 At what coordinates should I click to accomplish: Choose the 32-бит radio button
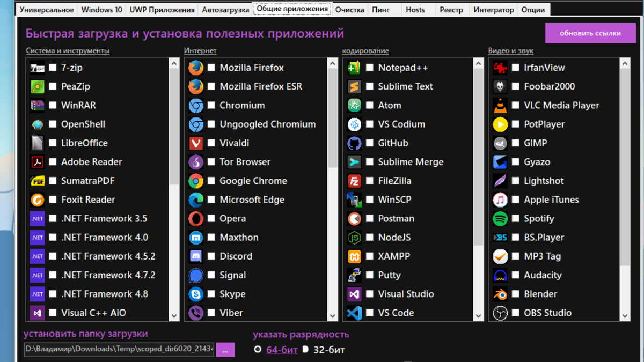click(305, 349)
